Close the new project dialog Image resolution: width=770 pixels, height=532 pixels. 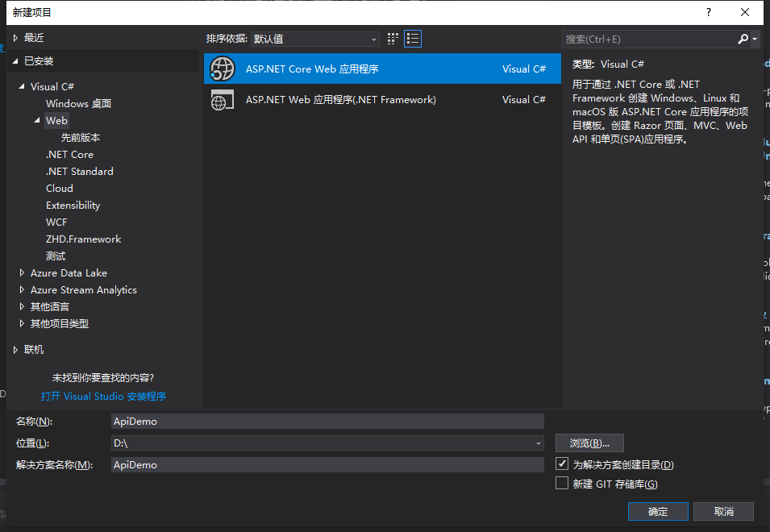point(745,12)
